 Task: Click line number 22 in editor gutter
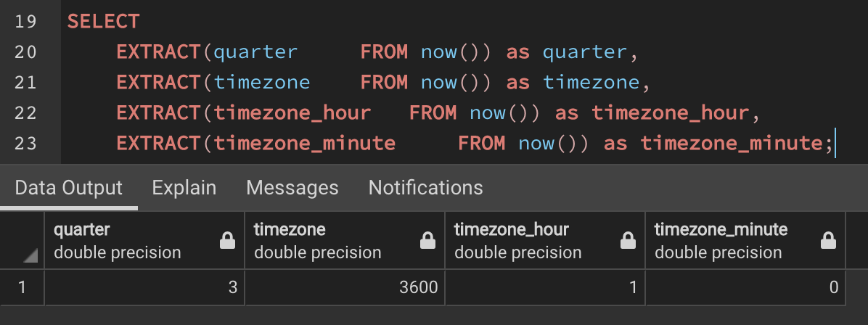click(25, 113)
